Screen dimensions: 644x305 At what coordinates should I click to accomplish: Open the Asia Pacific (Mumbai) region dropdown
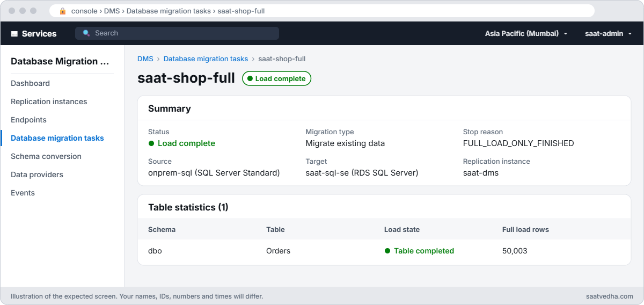pos(526,33)
